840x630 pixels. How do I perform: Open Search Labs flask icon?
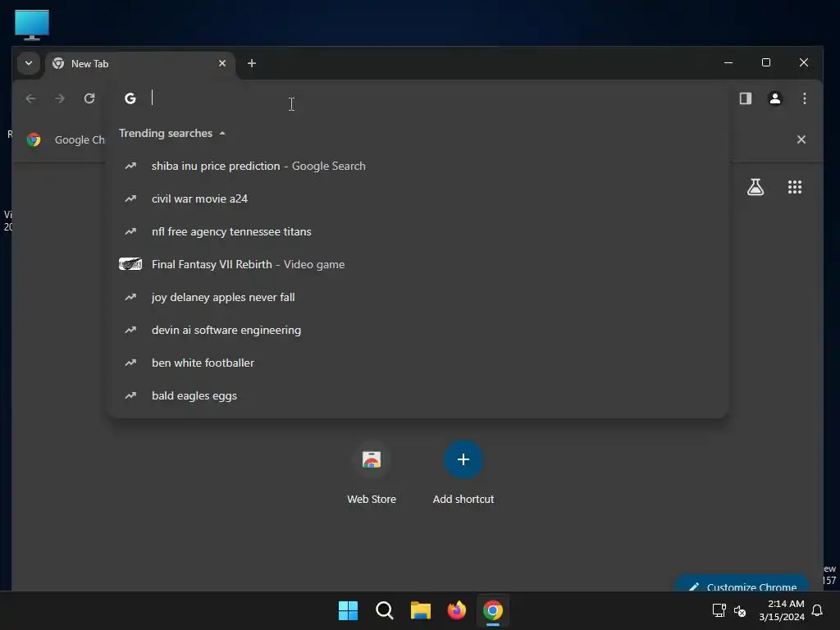pos(756,187)
